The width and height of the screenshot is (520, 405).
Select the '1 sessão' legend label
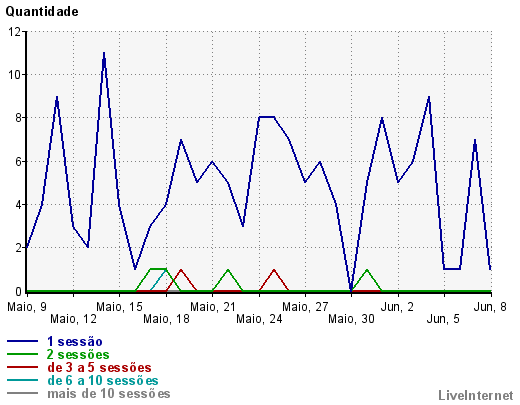(75, 341)
